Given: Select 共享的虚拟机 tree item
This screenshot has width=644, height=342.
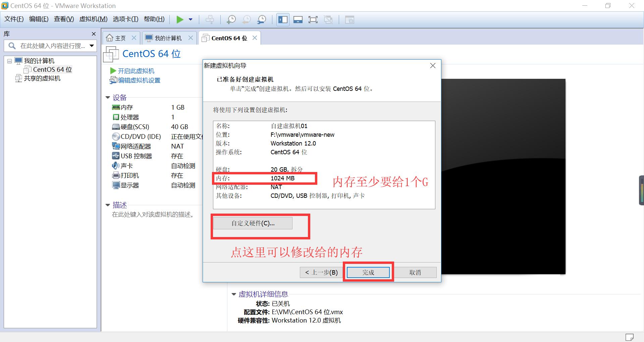Looking at the screenshot, I should coord(42,78).
